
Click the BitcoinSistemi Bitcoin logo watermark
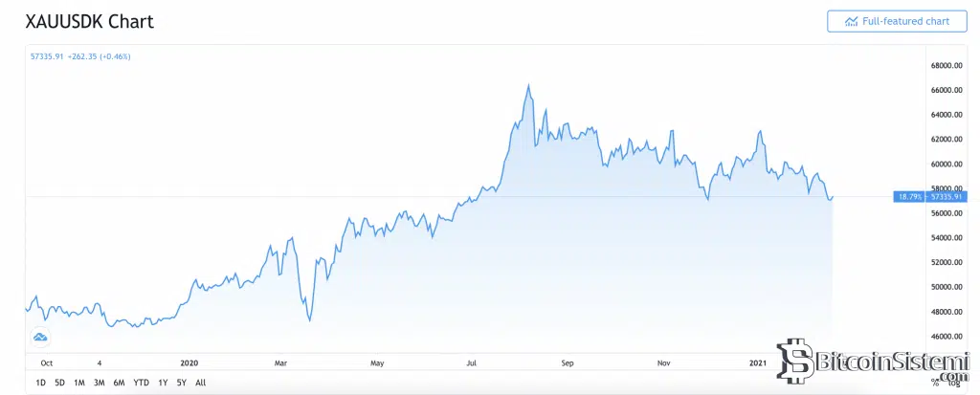coord(793,360)
